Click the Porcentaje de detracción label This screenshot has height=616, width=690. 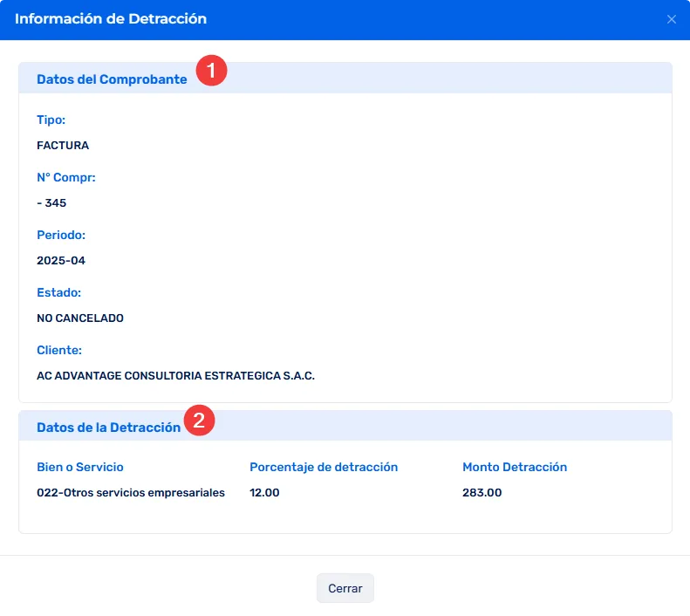[x=324, y=467]
